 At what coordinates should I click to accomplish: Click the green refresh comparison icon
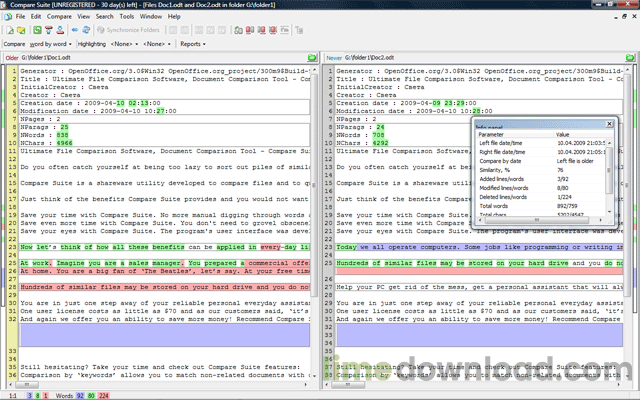tap(37, 30)
